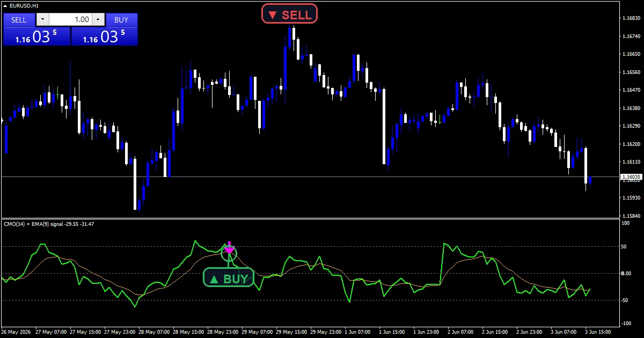Viewport: 644px width, 338px height.
Task: Click the 0.00 level on indicator scale
Action: coord(626,273)
